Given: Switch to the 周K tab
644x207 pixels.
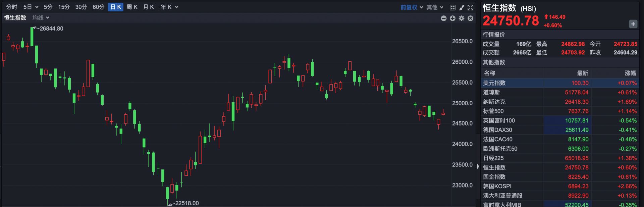Looking at the screenshot, I should [132, 7].
